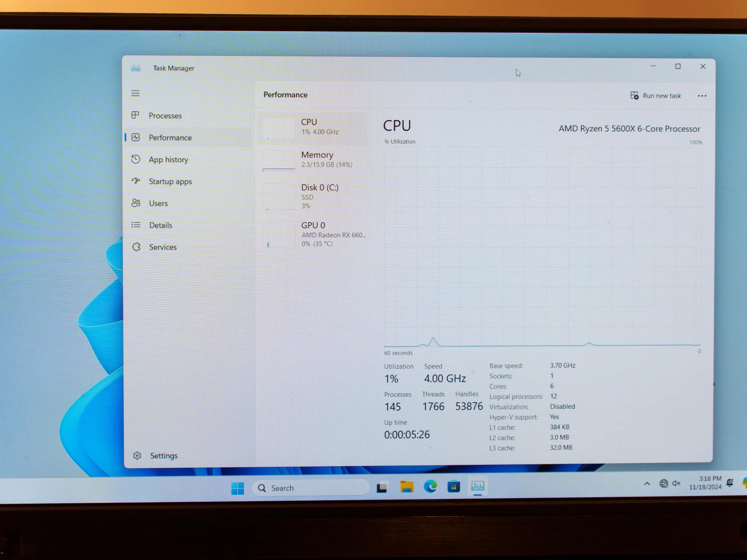Launch File Explorer from the taskbar

coord(407,487)
